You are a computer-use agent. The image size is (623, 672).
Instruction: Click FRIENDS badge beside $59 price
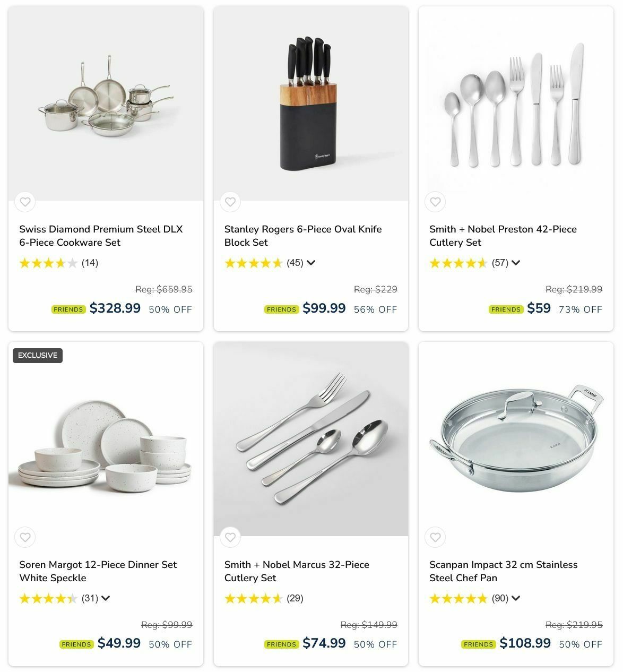coord(506,309)
